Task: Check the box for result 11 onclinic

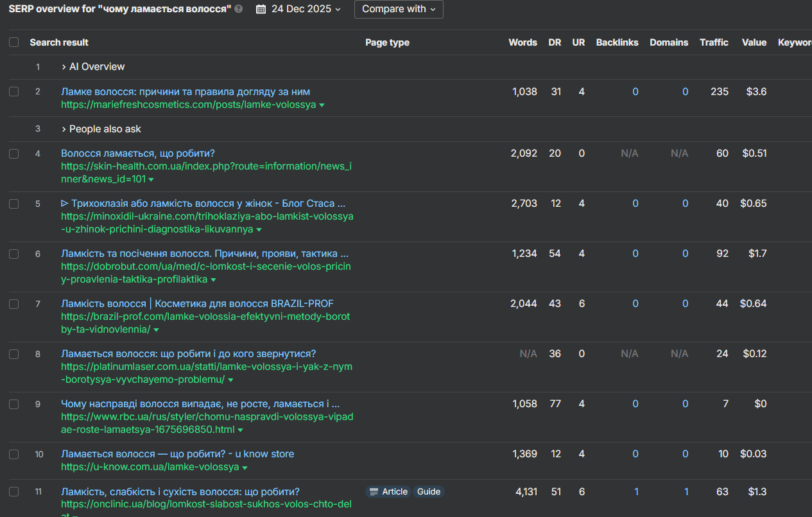Action: point(14,492)
